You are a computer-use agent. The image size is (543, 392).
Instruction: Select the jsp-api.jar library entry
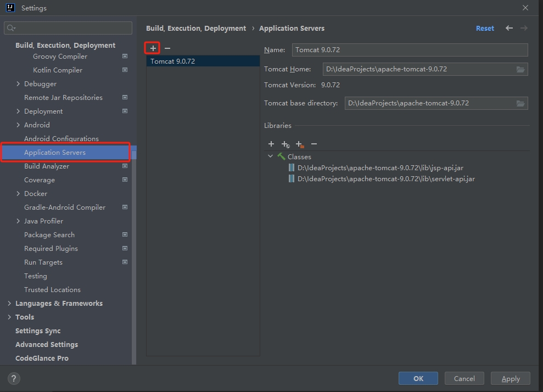point(380,168)
